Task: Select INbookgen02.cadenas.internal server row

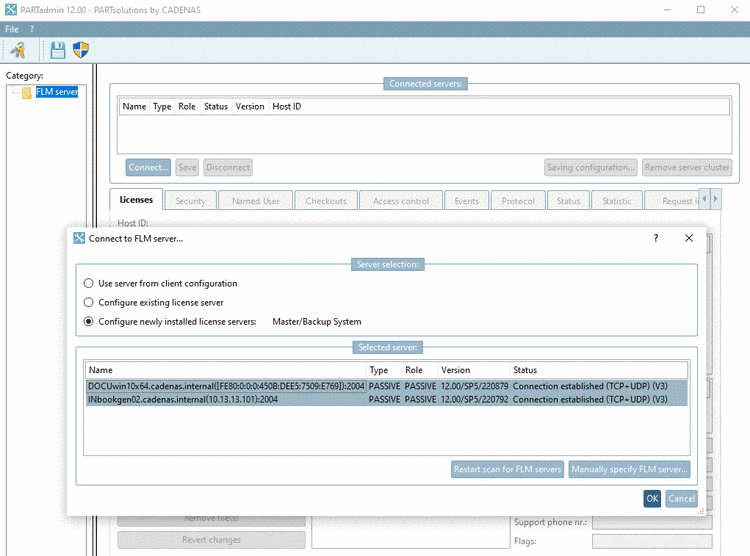Action: tap(386, 400)
